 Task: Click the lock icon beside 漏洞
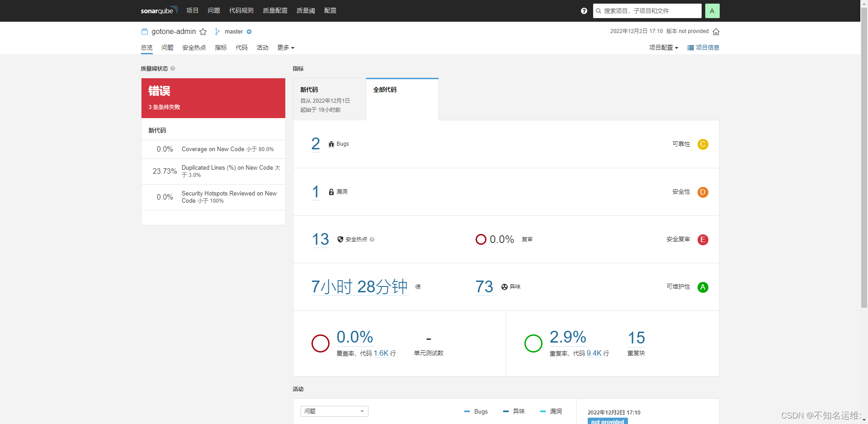(330, 191)
